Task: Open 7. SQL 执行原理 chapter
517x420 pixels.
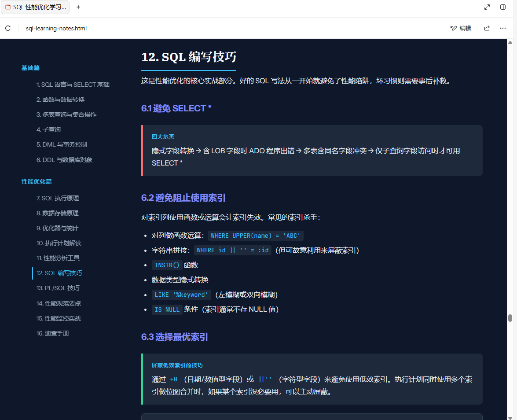Action: [x=58, y=198]
